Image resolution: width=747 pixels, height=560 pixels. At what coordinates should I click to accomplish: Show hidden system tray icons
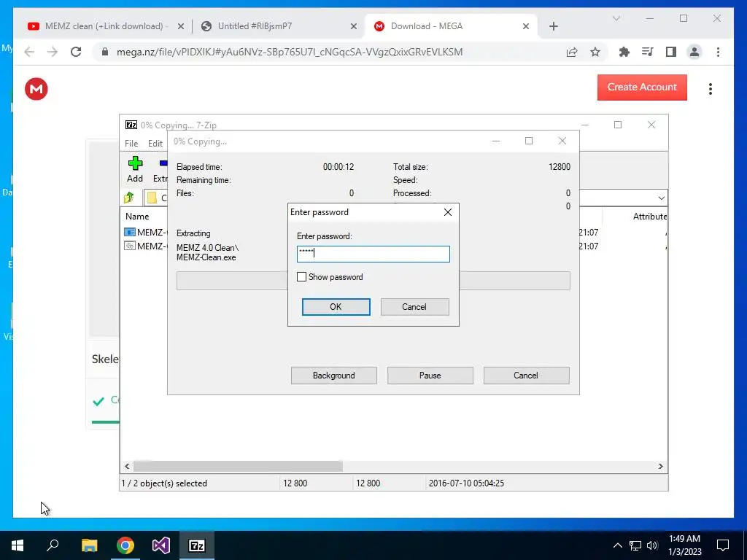pyautogui.click(x=617, y=545)
